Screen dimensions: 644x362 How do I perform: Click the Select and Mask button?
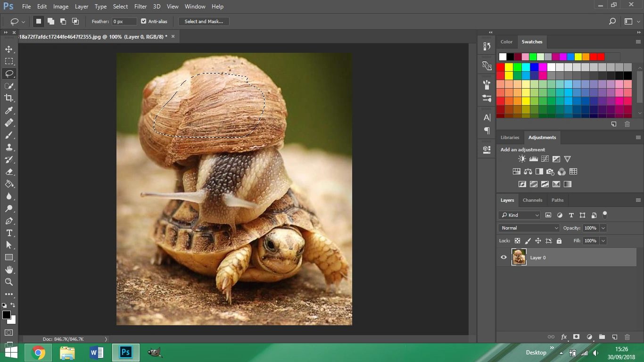(204, 21)
